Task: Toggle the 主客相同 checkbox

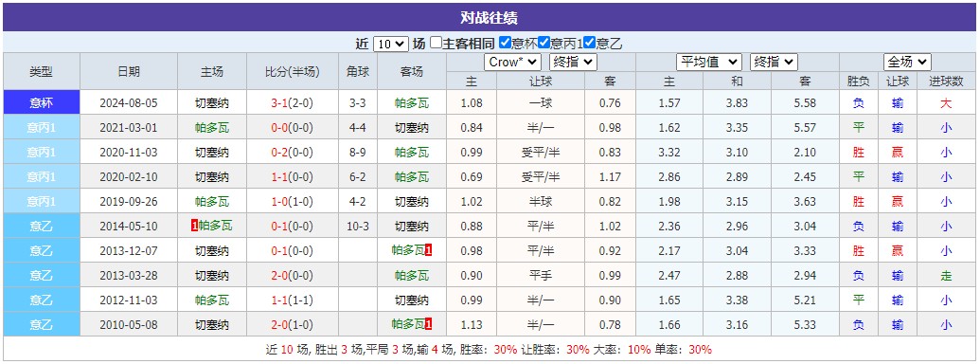Action: [437, 44]
